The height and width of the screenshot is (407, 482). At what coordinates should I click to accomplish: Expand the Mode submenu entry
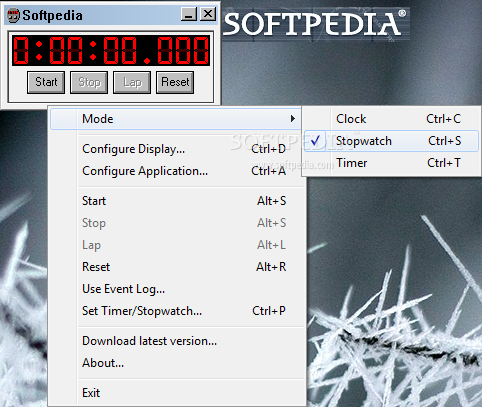(176, 119)
